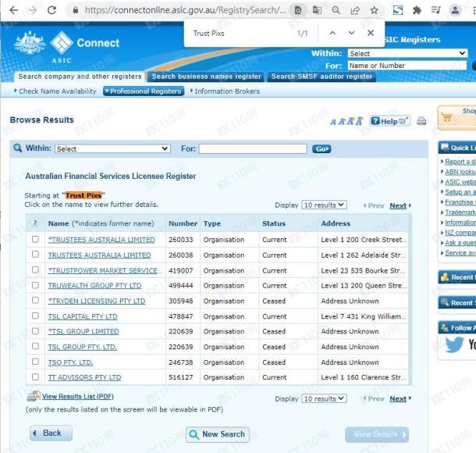Open the browser extensions puzzle icon

coord(417,10)
